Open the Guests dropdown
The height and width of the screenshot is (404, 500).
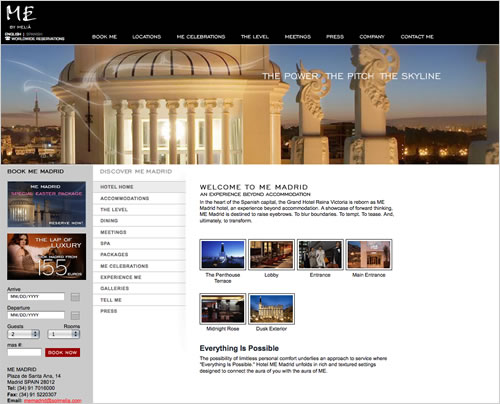23,334
